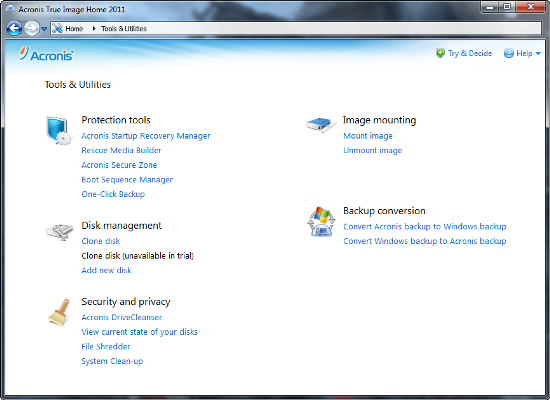Click the forward navigation arrow button
Viewport: 550px width, 400px height.
coord(32,28)
